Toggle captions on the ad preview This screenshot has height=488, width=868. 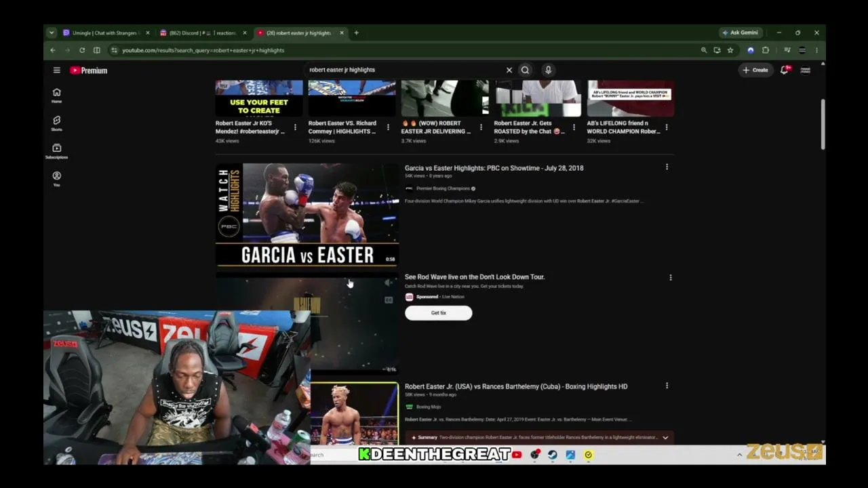coord(389,300)
